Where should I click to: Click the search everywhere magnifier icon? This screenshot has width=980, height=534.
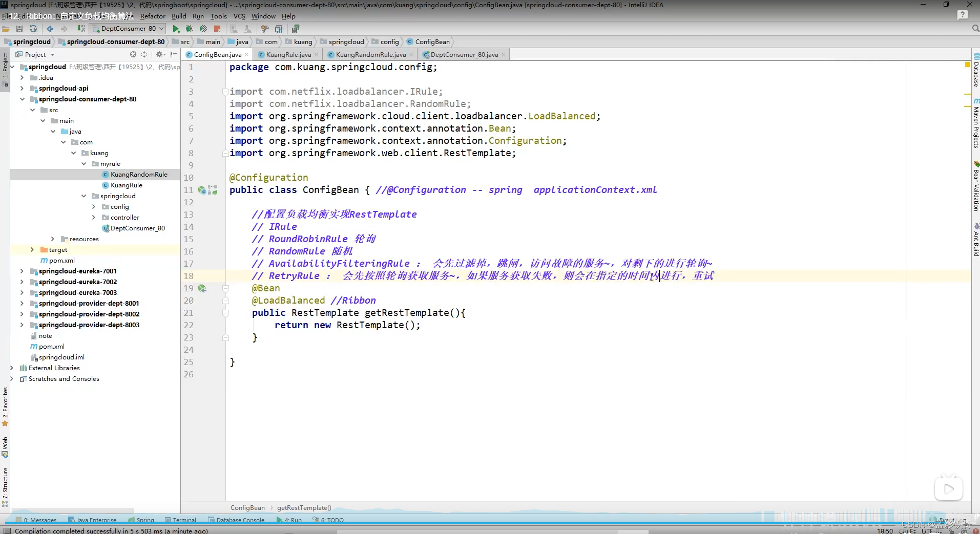coord(975,29)
